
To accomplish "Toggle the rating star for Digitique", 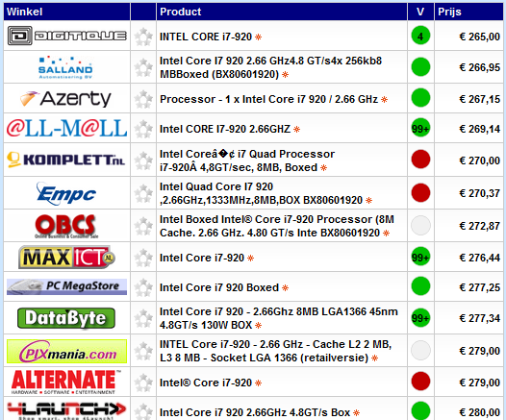I will (143, 37).
